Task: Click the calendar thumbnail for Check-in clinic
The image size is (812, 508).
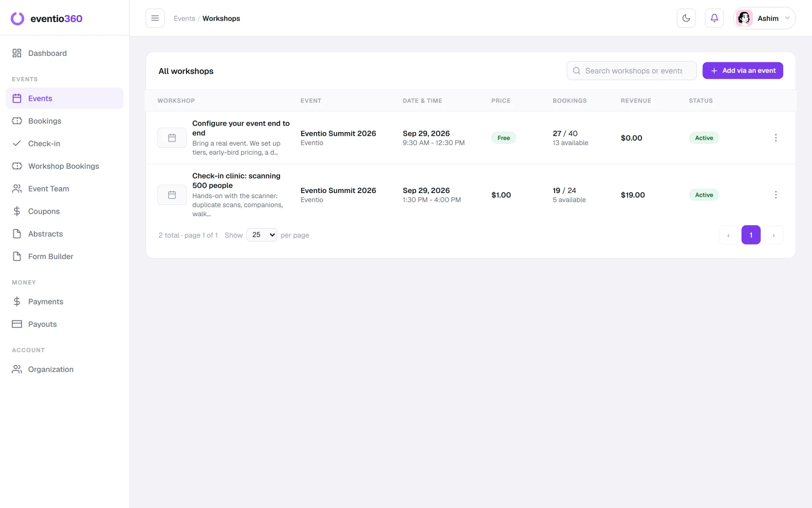Action: 172,195
